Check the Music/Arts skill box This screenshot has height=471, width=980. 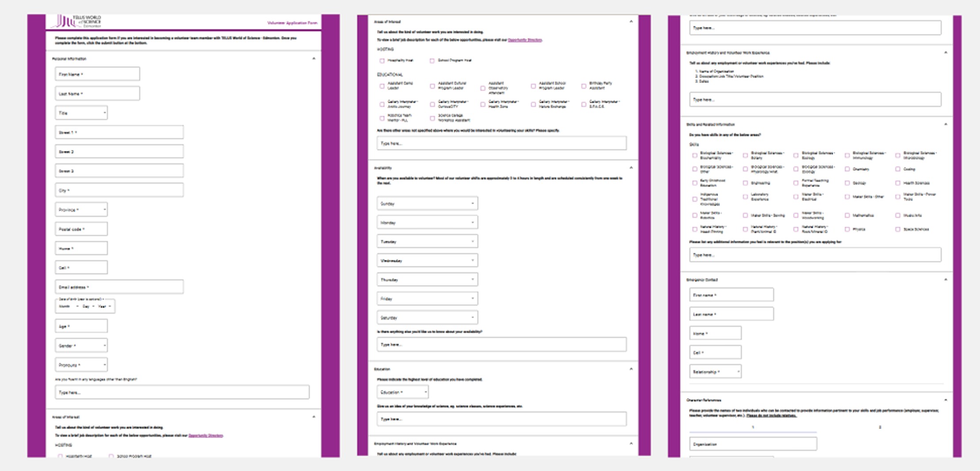coord(898,216)
